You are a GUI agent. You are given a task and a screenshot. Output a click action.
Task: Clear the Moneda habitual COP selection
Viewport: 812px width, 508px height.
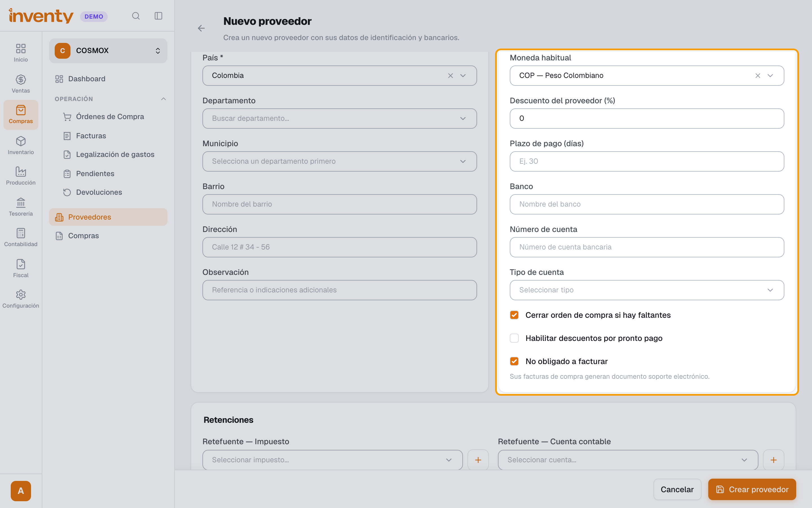758,76
